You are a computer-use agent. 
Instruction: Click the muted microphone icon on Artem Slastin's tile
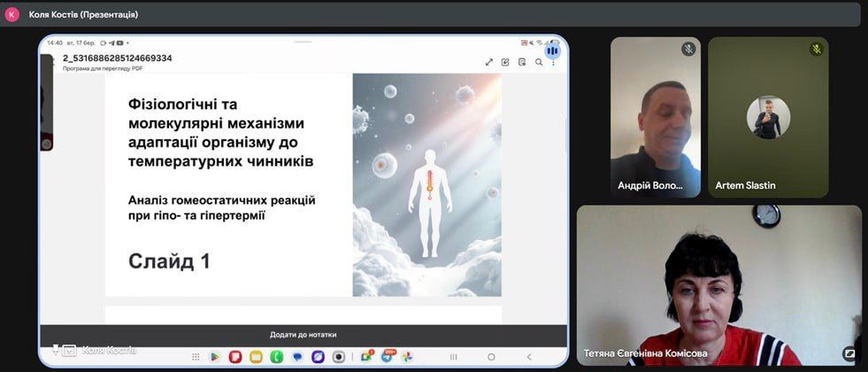click(816, 49)
